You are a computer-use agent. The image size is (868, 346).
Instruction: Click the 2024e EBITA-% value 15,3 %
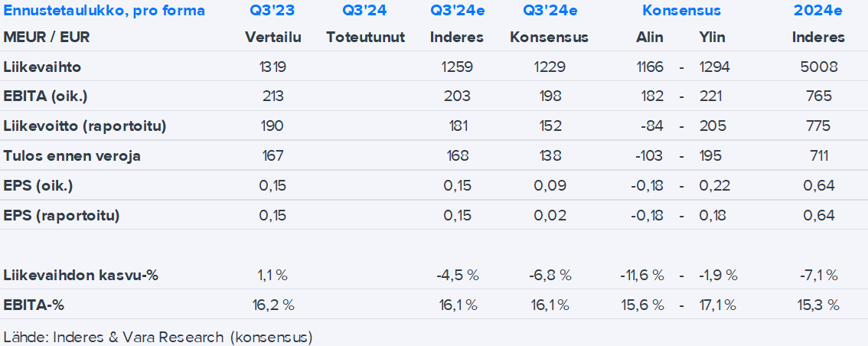coord(818,305)
